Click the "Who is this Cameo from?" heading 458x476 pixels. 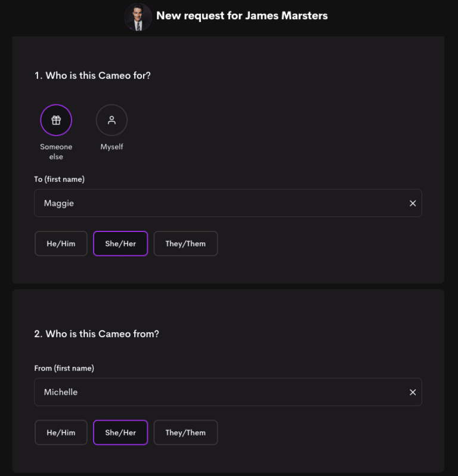(x=97, y=334)
